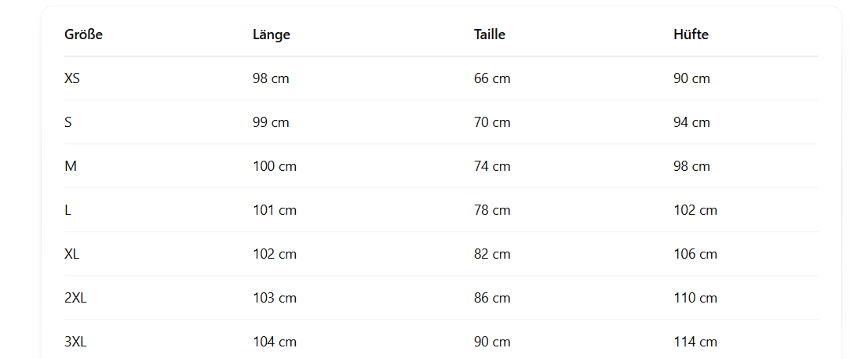Click the 100 cm length value

[x=275, y=166]
